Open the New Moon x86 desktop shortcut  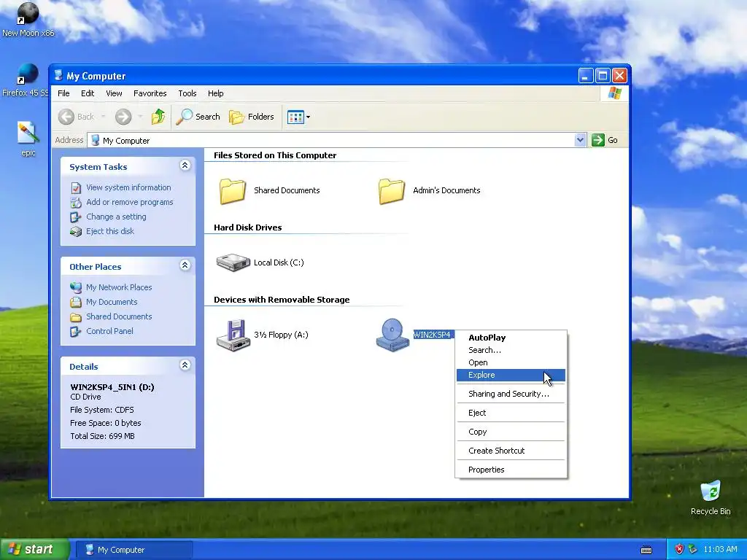tap(28, 19)
